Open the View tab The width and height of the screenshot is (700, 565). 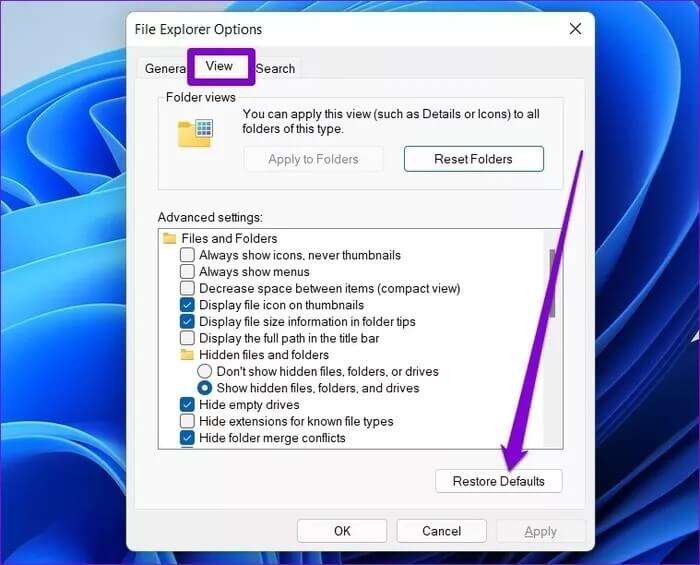coord(219,66)
